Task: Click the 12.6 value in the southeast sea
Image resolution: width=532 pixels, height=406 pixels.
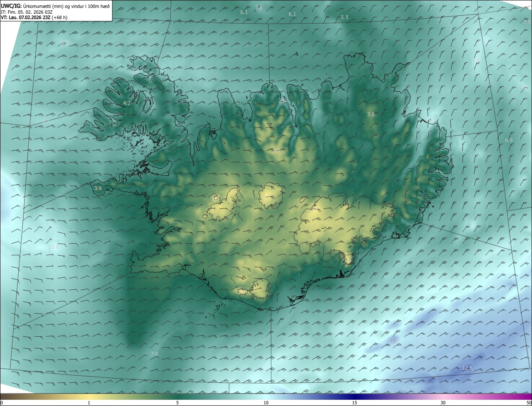Action: tap(467, 368)
